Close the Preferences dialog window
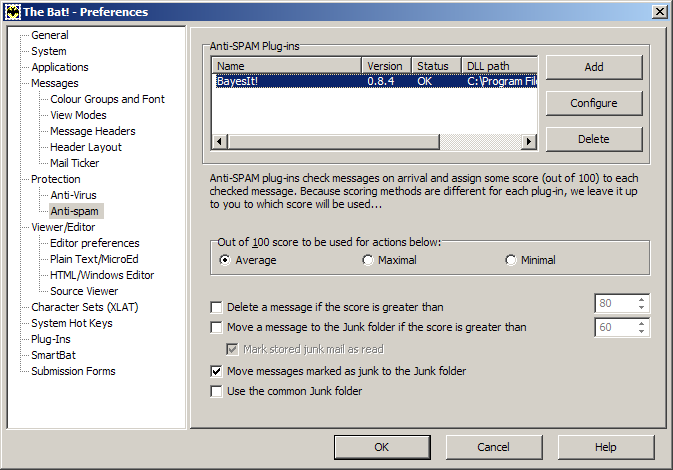 (x=659, y=11)
